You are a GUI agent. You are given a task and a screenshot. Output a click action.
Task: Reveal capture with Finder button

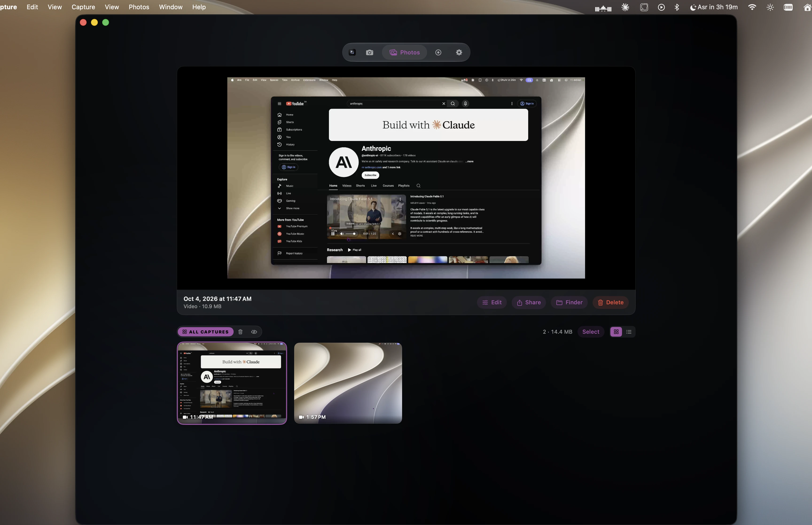pos(569,302)
